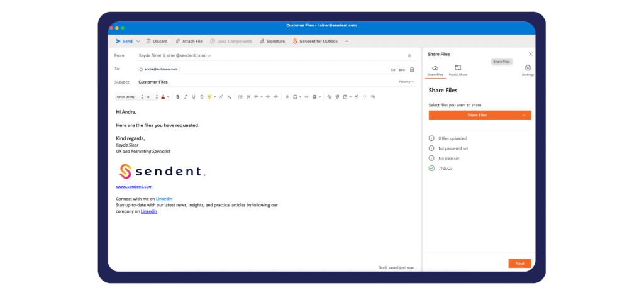Click the bulleted list icon
644x295 pixels.
[x=240, y=97]
